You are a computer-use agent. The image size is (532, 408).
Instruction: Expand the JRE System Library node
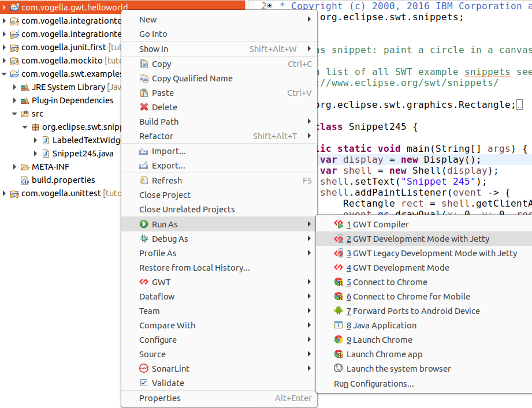(14, 87)
